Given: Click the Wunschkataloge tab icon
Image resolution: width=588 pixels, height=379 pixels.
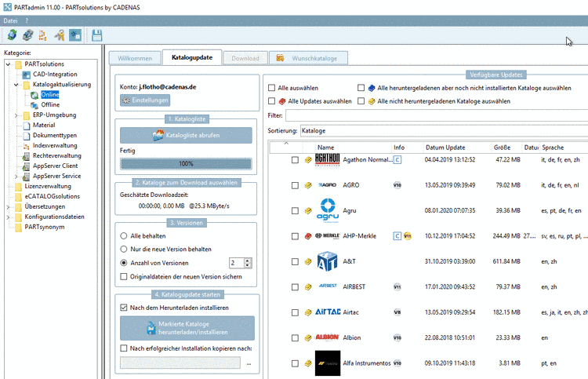Looking at the screenshot, I should click(280, 58).
